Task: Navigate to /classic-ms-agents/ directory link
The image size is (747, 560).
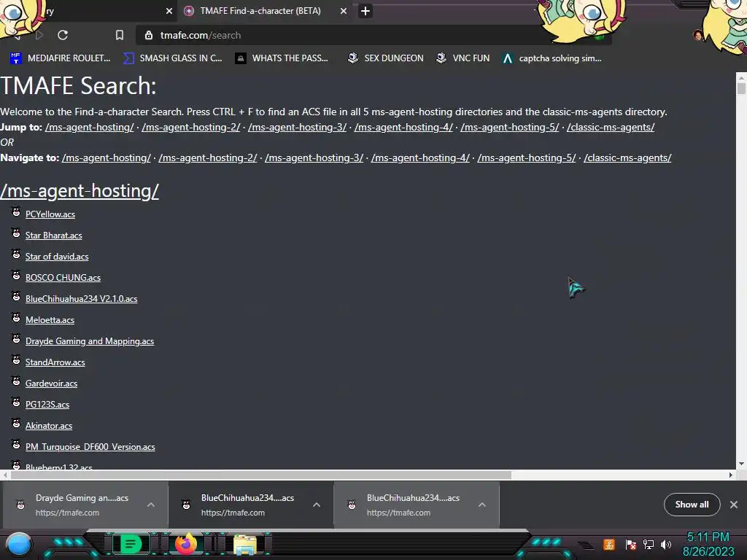Action: point(627,157)
